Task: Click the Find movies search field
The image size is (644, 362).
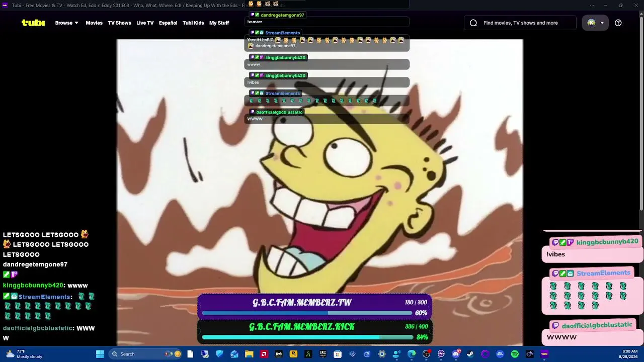Action: pyautogui.click(x=520, y=23)
